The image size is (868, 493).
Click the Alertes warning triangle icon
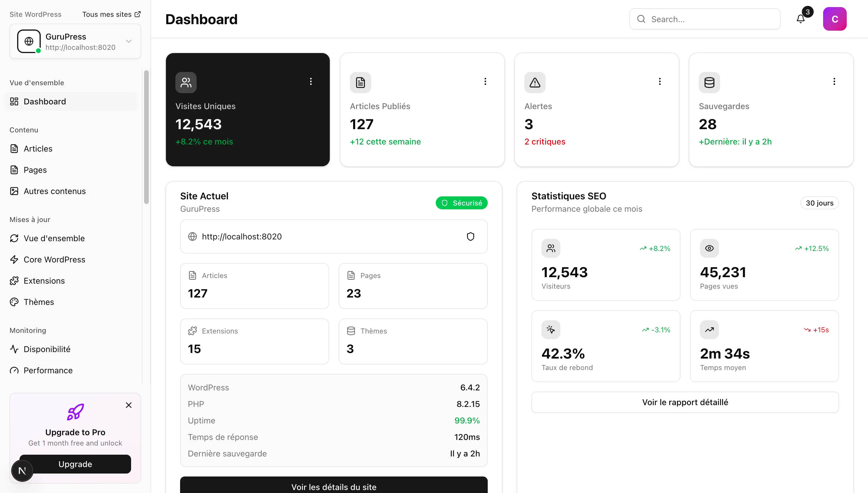[x=534, y=82]
